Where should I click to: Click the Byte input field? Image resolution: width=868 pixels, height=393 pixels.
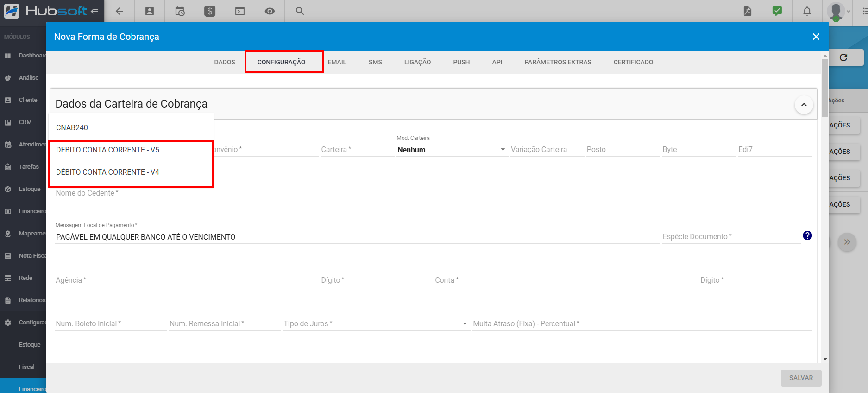(x=698, y=150)
